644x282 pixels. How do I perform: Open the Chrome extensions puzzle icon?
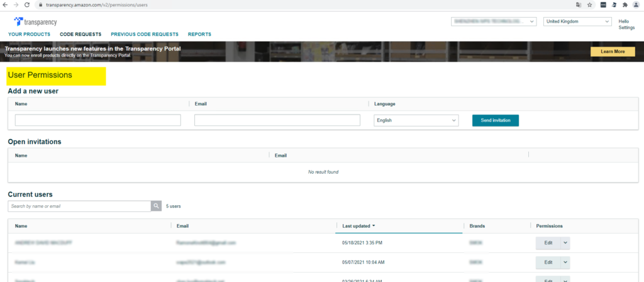[625, 5]
